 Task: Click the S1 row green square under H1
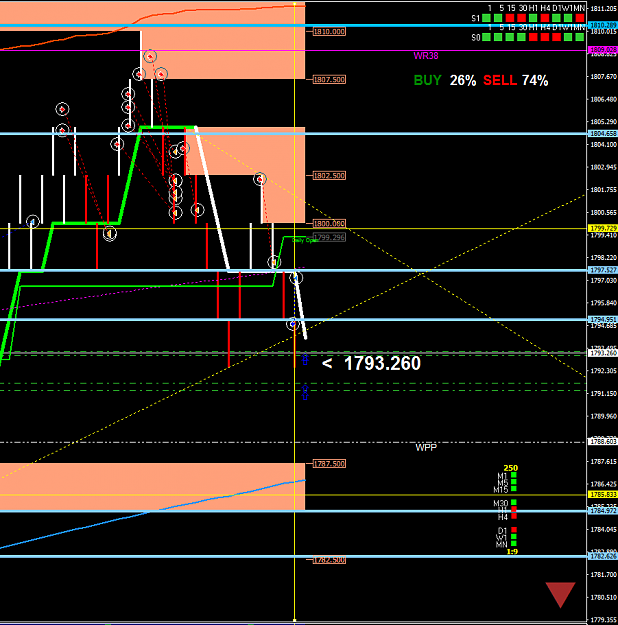click(x=533, y=18)
